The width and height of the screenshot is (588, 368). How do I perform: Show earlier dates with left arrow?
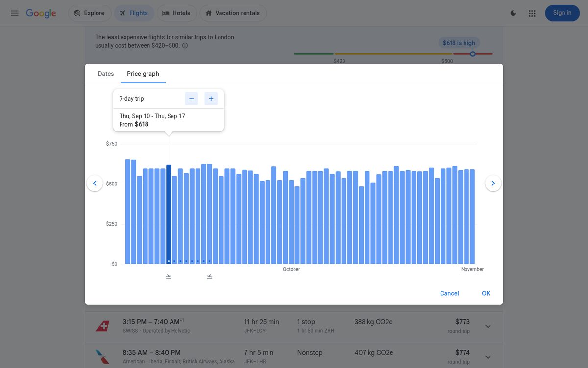[95, 183]
